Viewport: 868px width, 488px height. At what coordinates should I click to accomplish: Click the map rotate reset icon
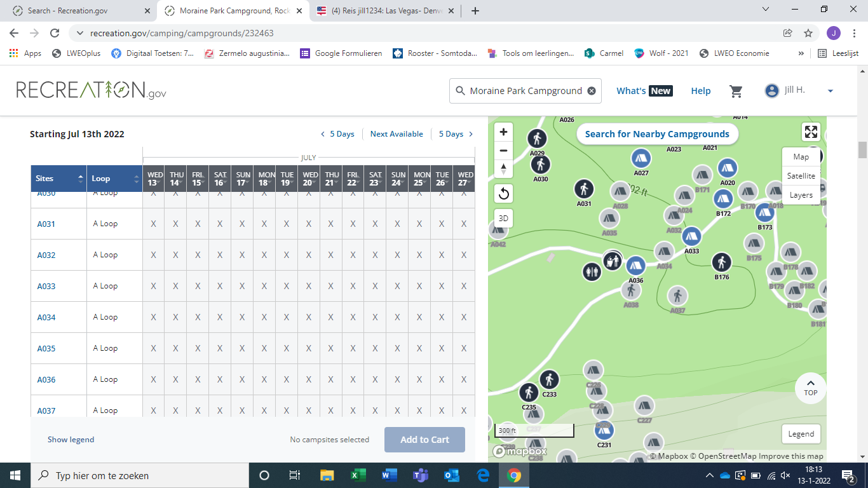click(503, 193)
